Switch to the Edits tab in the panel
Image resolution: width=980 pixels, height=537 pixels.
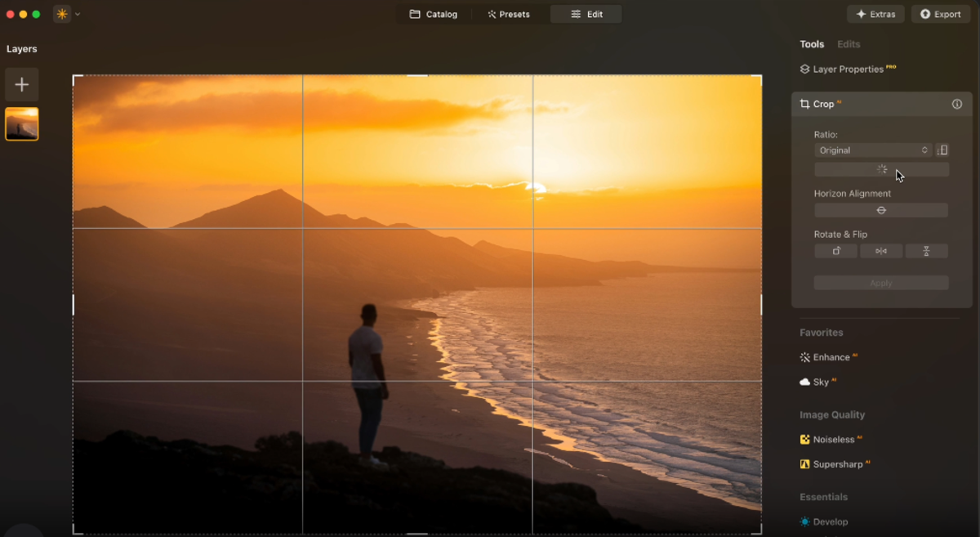849,44
